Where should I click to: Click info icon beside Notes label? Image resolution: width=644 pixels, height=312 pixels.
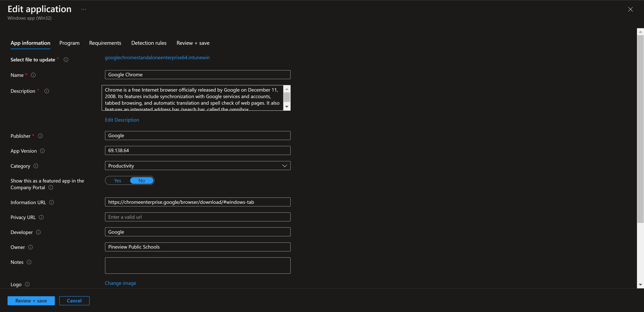29,262
